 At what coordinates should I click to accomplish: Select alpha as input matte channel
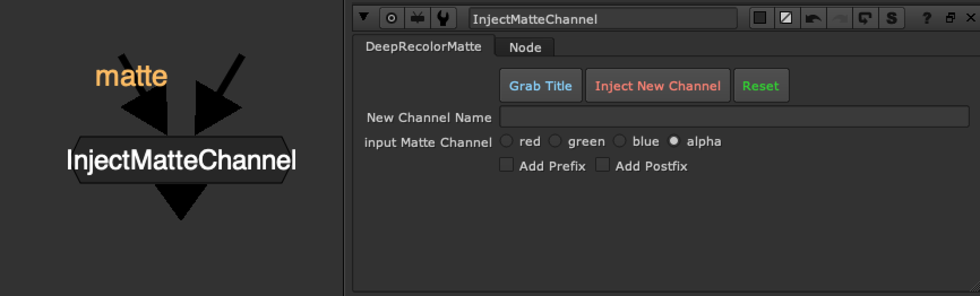point(674,141)
